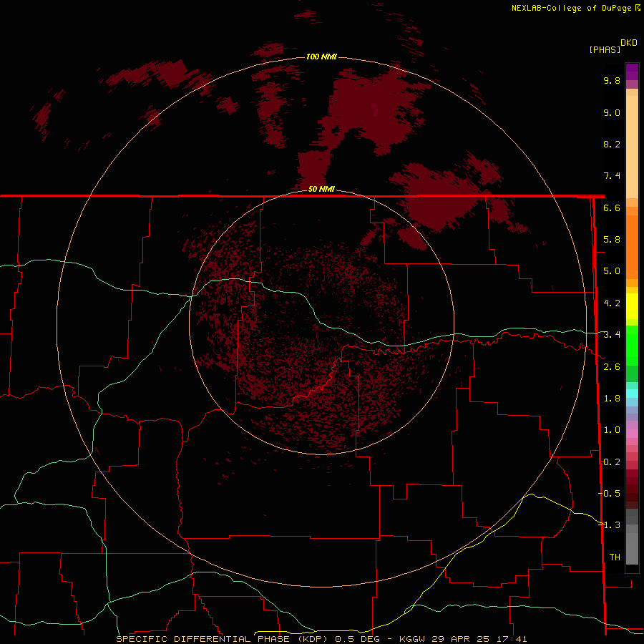Click the -1.3 legend value

tap(609, 525)
